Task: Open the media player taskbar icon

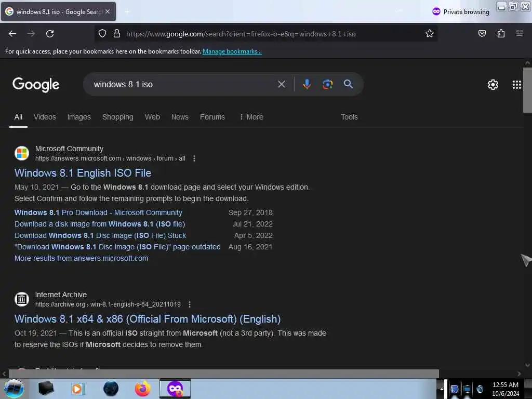Action: pyautogui.click(x=77, y=389)
